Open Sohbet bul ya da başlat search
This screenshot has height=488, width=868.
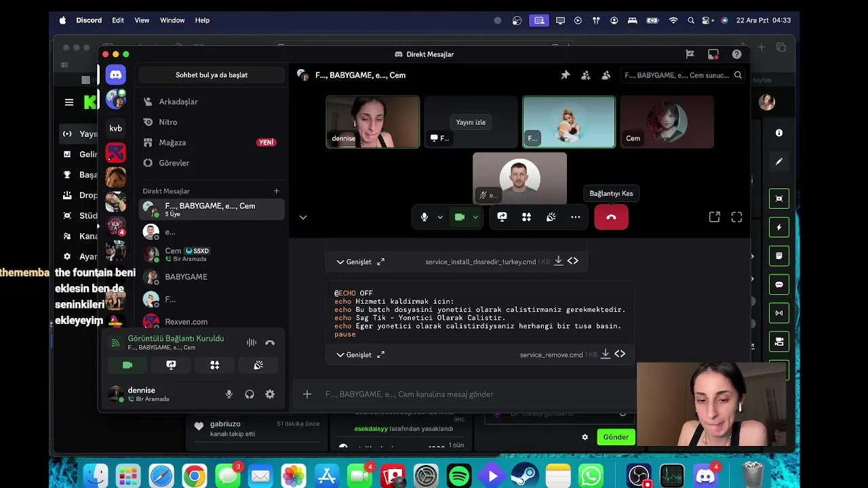pyautogui.click(x=212, y=75)
